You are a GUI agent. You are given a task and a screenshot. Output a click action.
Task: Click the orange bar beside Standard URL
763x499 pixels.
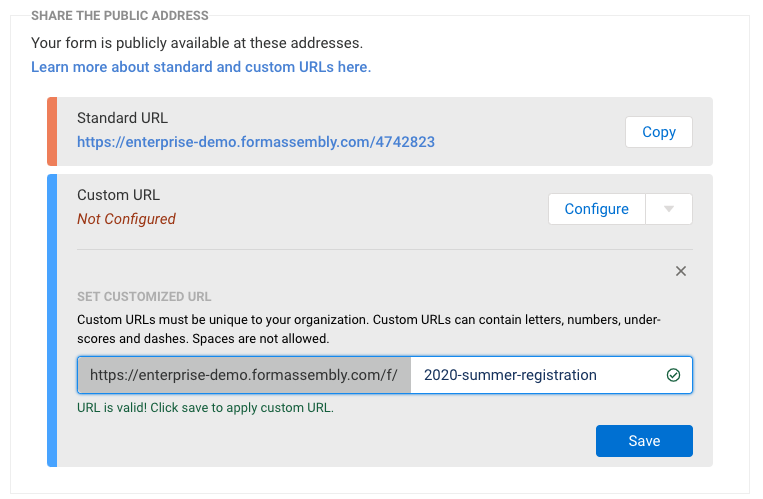(x=52, y=131)
